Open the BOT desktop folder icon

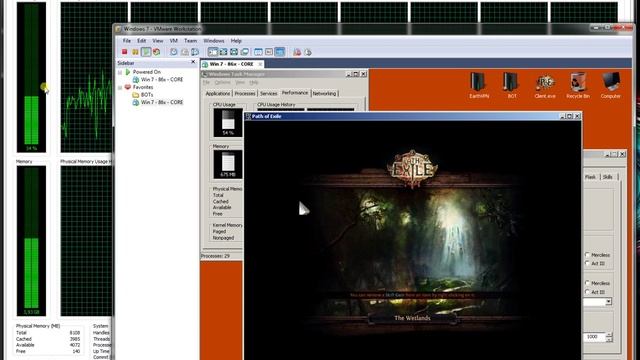pyautogui.click(x=512, y=85)
